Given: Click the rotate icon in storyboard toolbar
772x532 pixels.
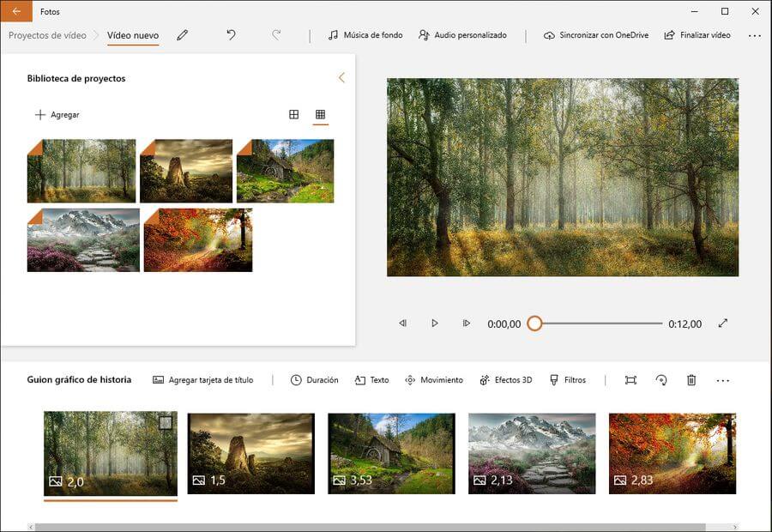Looking at the screenshot, I should pos(661,380).
